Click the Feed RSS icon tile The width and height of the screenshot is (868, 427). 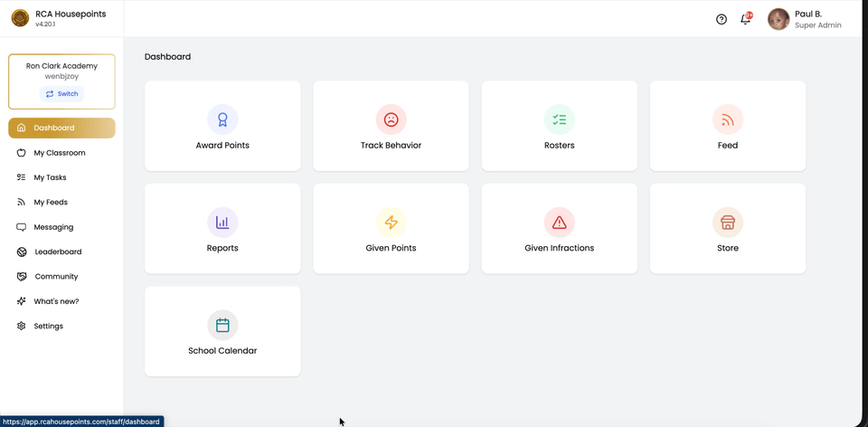pyautogui.click(x=727, y=119)
